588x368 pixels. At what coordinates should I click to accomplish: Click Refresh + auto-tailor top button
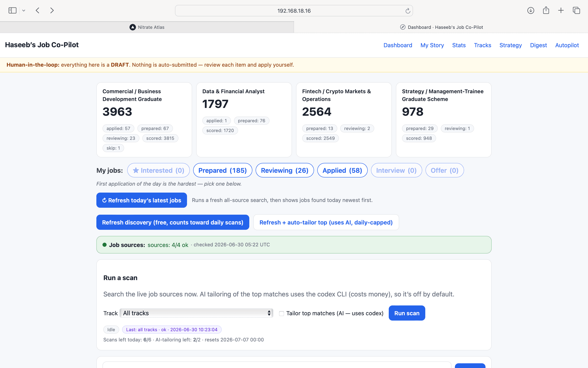click(326, 222)
